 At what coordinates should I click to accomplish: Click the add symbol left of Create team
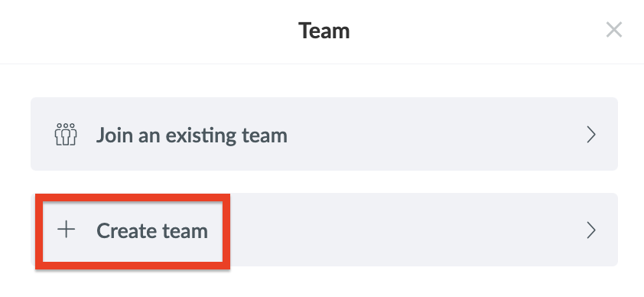point(66,229)
